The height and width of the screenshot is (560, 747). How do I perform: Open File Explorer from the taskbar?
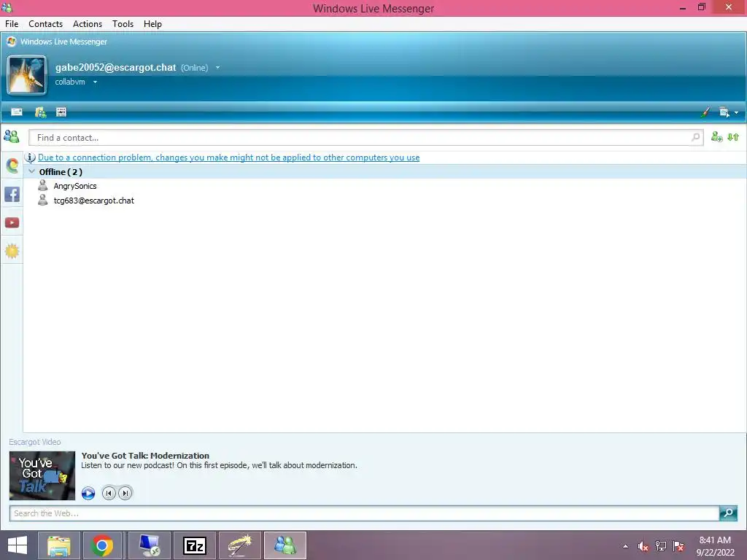pyautogui.click(x=58, y=545)
